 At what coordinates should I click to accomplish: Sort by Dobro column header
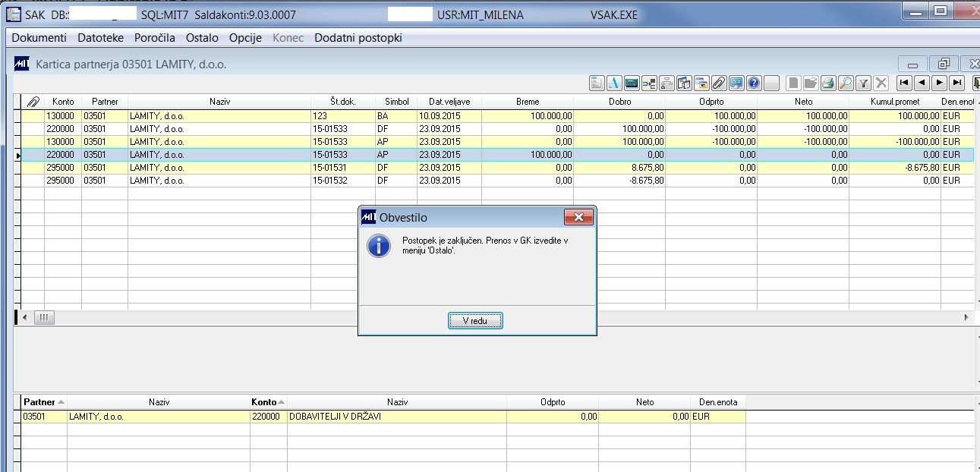(x=619, y=102)
